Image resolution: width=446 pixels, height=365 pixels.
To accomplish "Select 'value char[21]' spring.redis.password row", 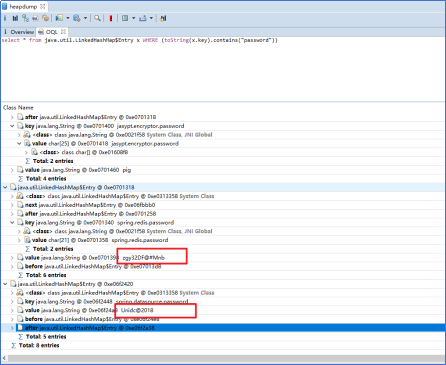I will point(223,240).
